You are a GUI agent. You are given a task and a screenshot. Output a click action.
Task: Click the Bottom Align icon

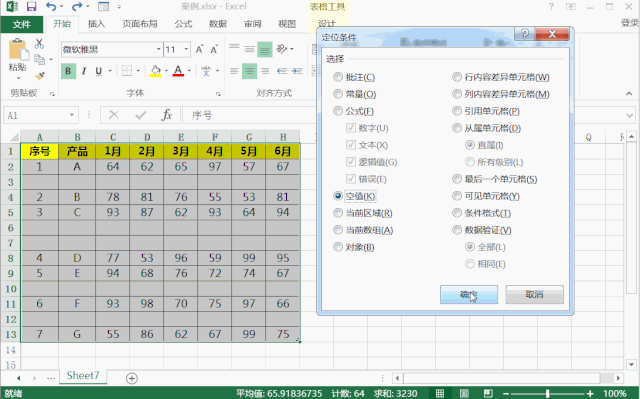coord(265,49)
